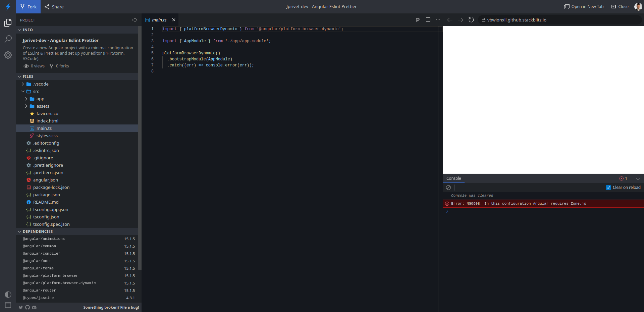Expand the console input prompt arrow
Screen dimensions: 644x312
point(447,211)
